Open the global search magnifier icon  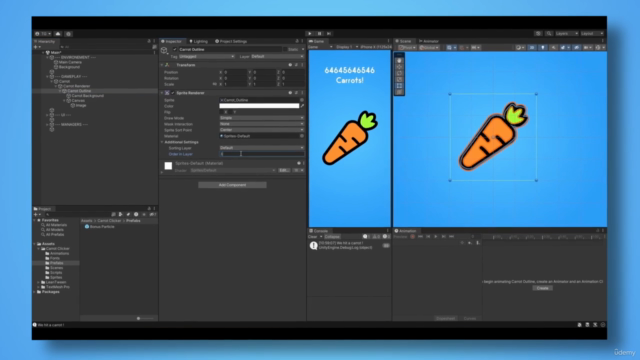point(549,33)
